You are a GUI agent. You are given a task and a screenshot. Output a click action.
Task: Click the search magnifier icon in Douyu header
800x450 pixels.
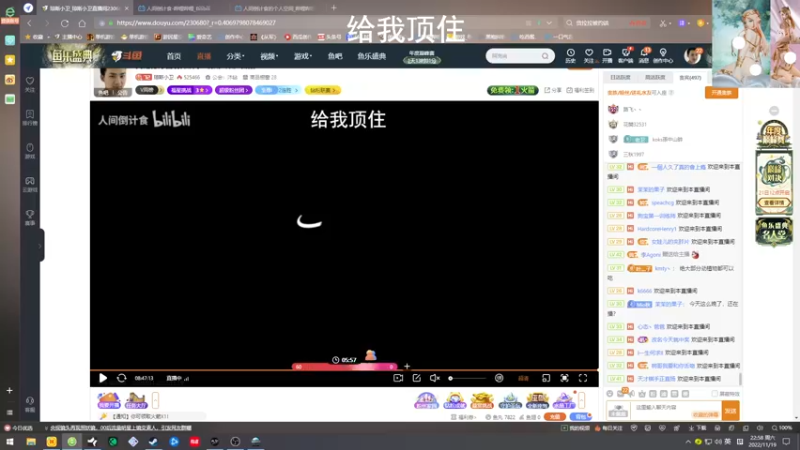545,56
